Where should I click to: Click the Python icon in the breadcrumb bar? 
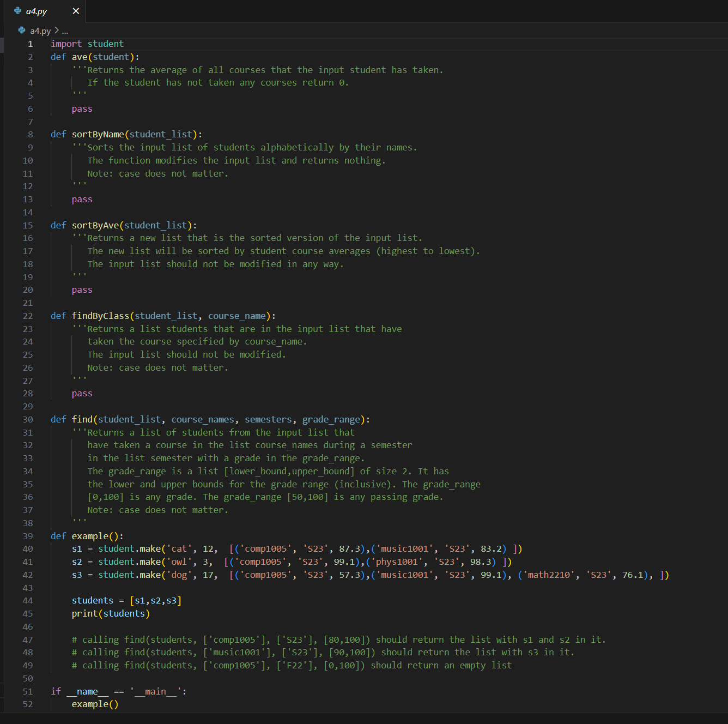click(22, 31)
